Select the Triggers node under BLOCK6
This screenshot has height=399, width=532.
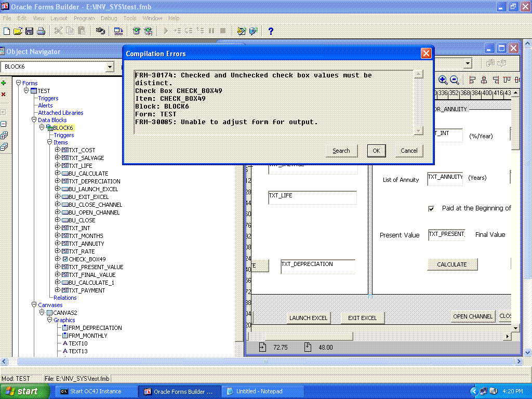point(64,135)
